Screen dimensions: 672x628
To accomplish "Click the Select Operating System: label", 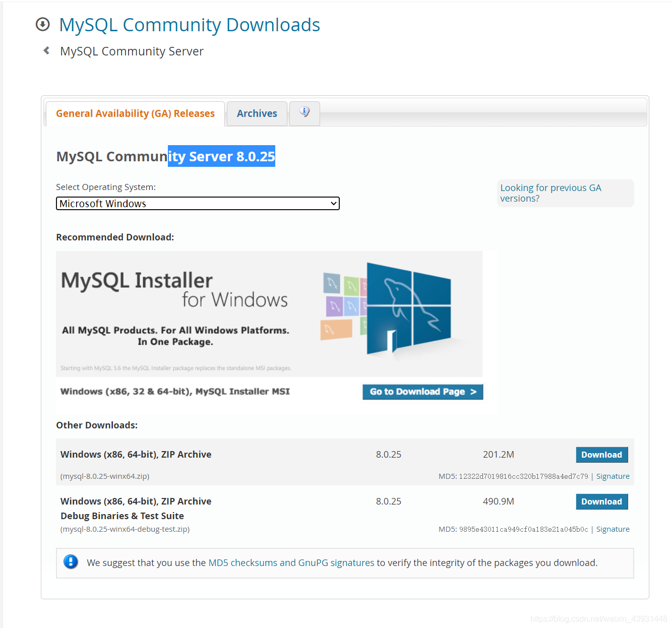I will click(x=106, y=187).
